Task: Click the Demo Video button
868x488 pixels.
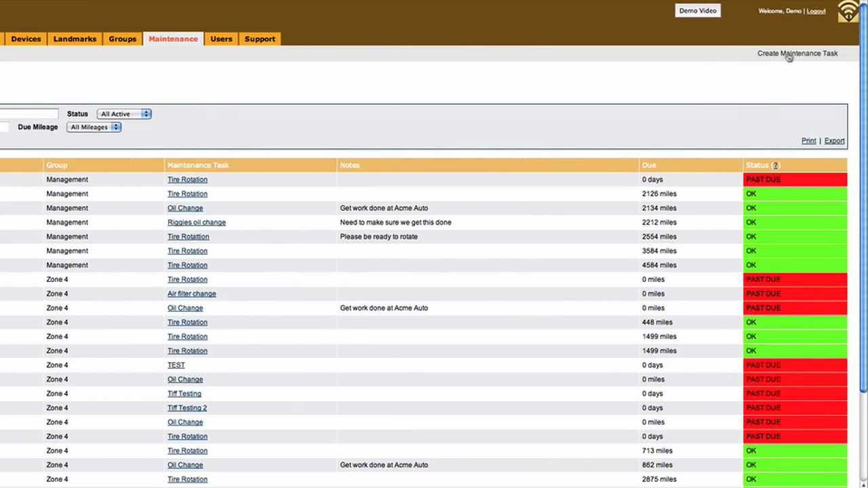Action: [698, 11]
